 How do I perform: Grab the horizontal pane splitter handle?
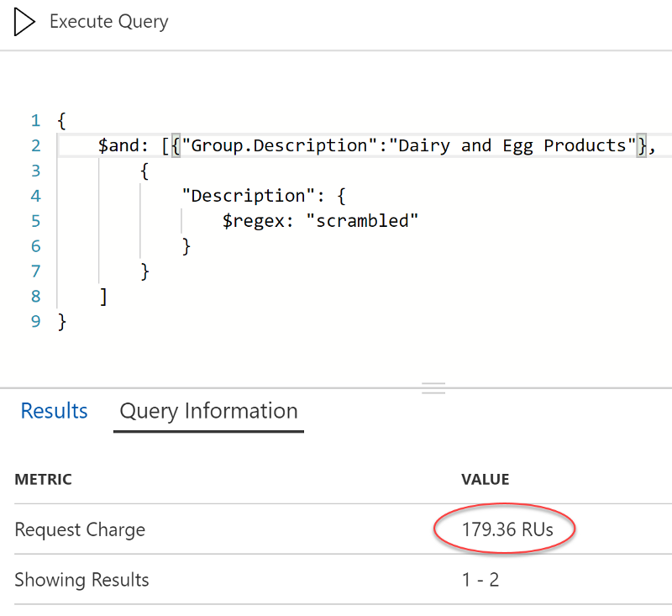[433, 387]
